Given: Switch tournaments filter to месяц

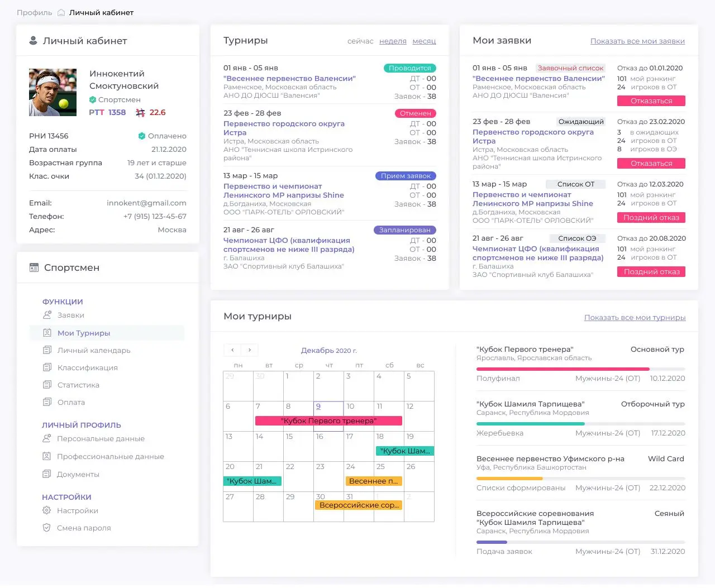Looking at the screenshot, I should [424, 41].
